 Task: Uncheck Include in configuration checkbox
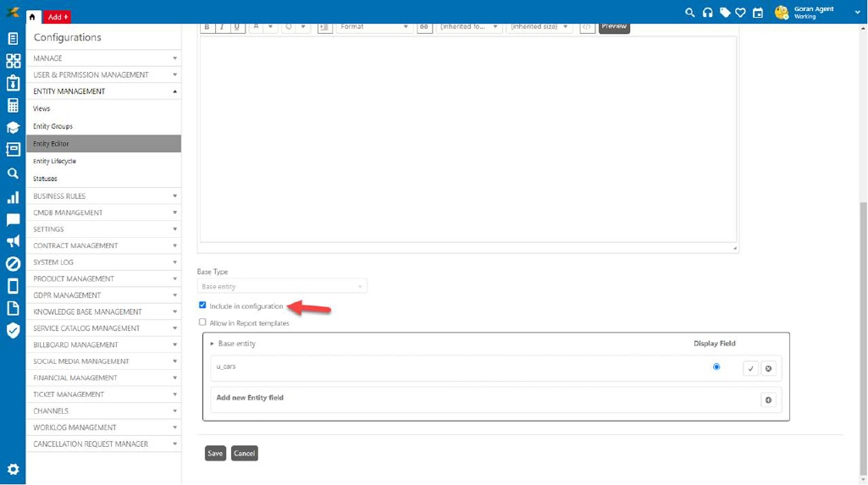coord(202,305)
